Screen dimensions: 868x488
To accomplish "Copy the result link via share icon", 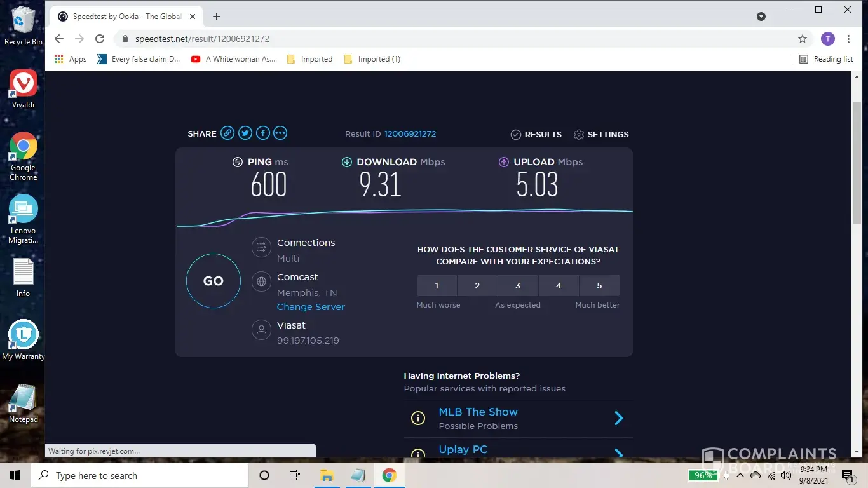I will [227, 133].
